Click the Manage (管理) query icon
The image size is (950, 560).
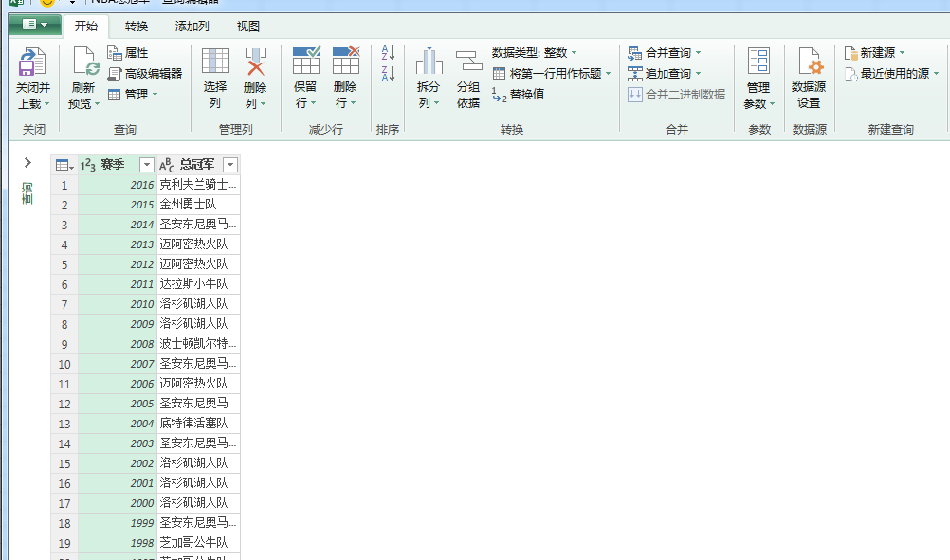[x=114, y=95]
